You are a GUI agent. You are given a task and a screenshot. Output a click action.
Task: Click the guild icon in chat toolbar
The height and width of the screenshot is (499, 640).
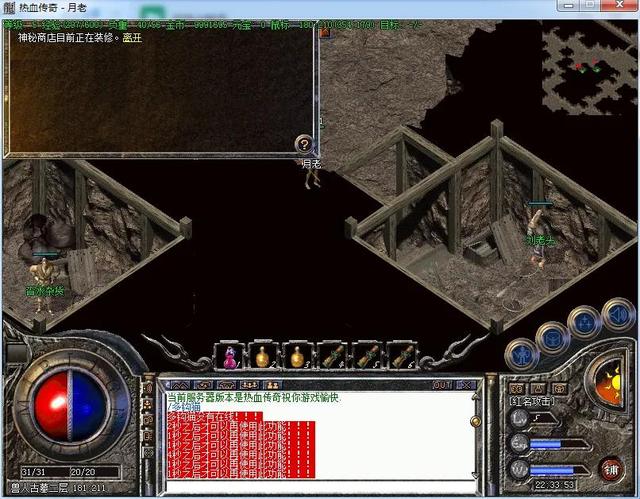pyautogui.click(x=272, y=385)
